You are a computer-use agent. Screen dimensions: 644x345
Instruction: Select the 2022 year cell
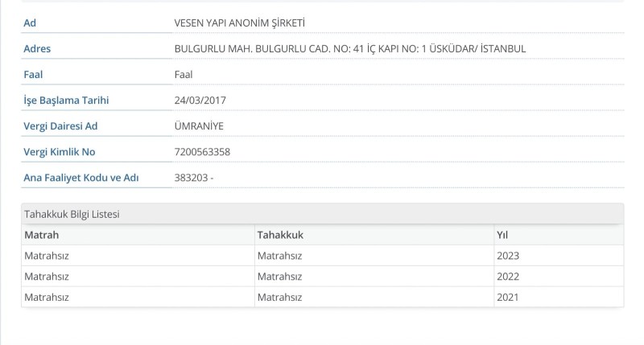tap(508, 277)
